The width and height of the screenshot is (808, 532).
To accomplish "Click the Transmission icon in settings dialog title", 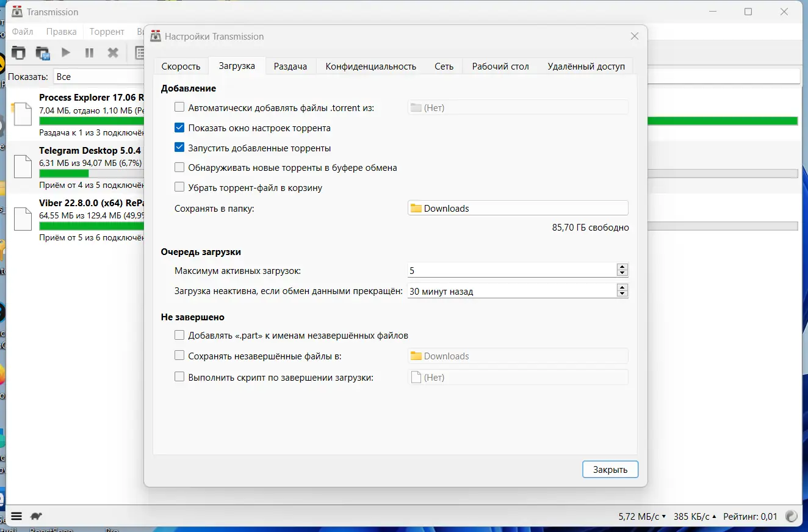I will (x=156, y=37).
